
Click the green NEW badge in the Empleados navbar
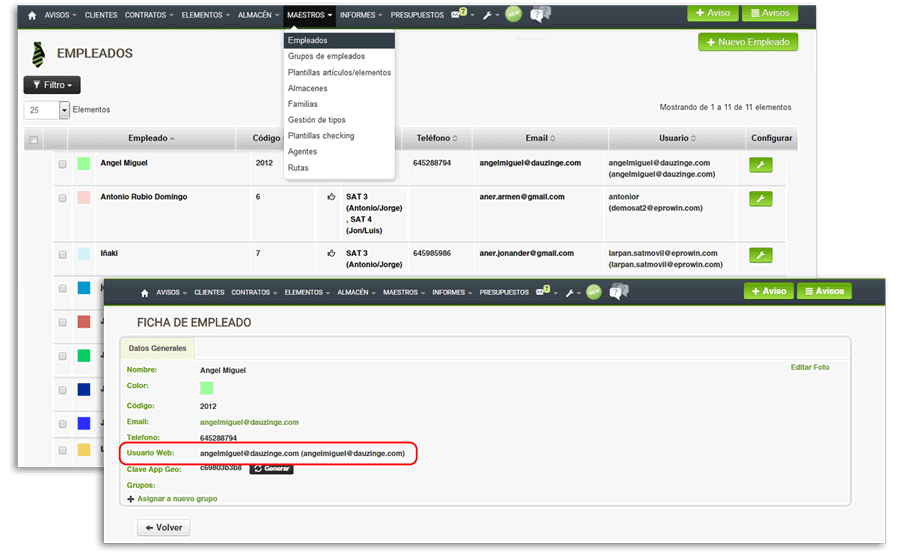pos(513,14)
